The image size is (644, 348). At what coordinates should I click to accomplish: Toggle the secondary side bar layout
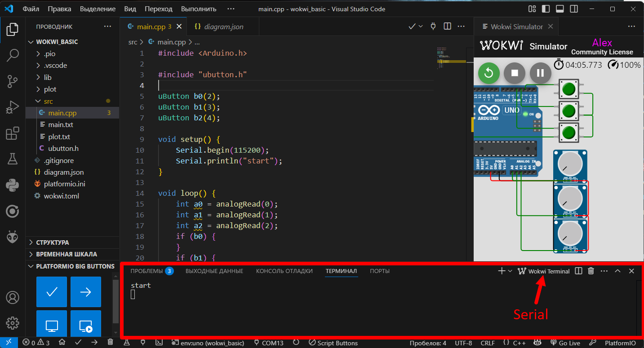pyautogui.click(x=574, y=9)
